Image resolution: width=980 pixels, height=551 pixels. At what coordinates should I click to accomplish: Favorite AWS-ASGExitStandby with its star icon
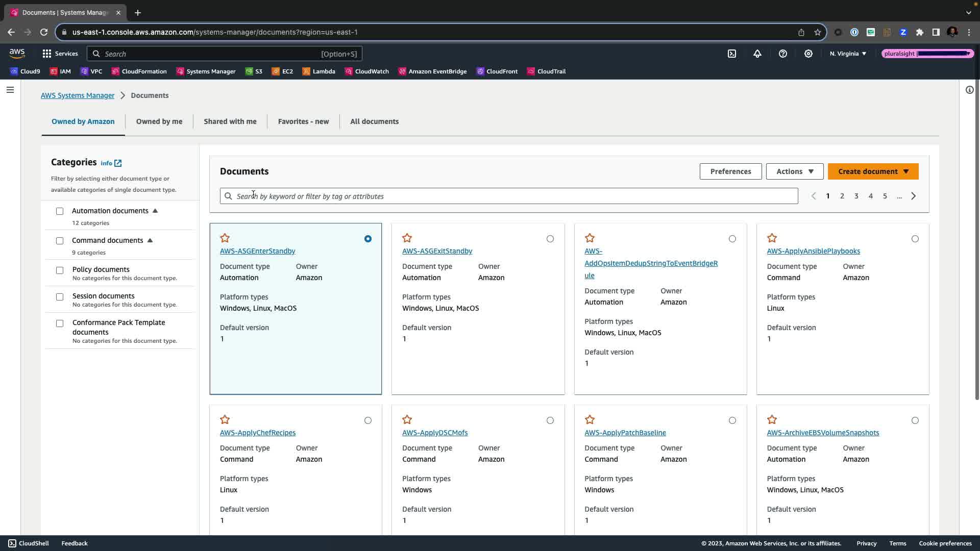[x=407, y=238]
